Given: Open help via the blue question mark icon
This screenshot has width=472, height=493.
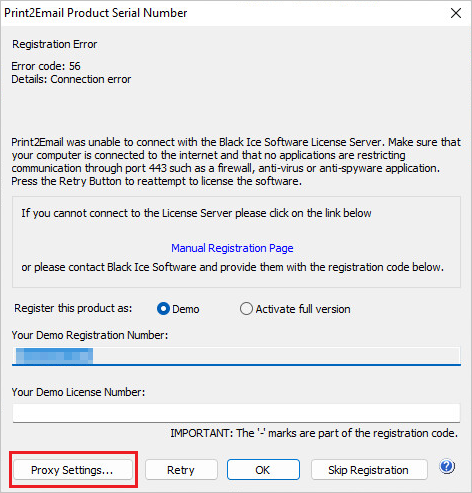Looking at the screenshot, I should [447, 467].
